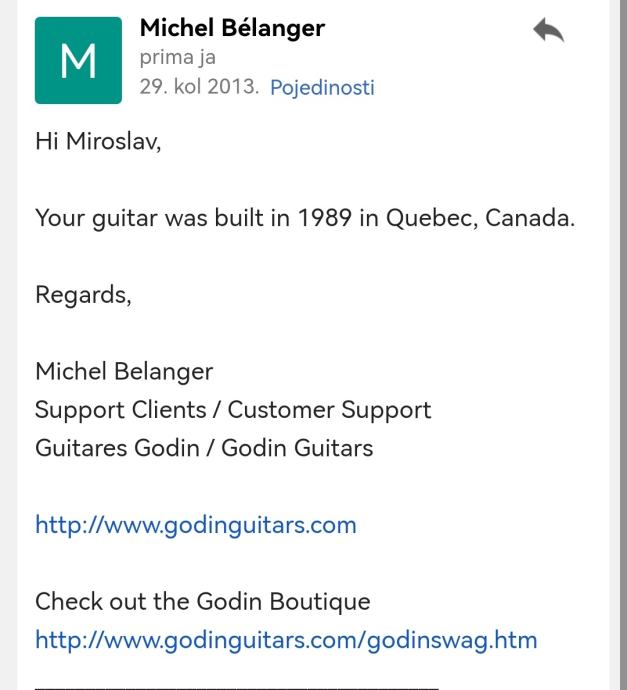Click the "Regards," line

(x=83, y=295)
